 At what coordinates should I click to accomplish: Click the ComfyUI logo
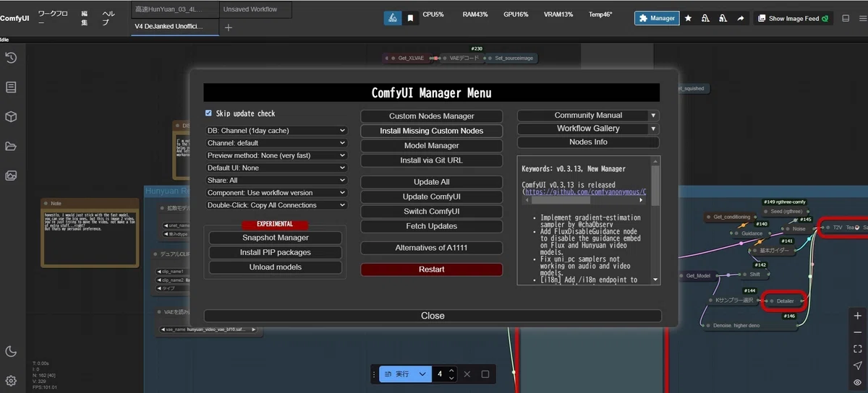coord(14,18)
